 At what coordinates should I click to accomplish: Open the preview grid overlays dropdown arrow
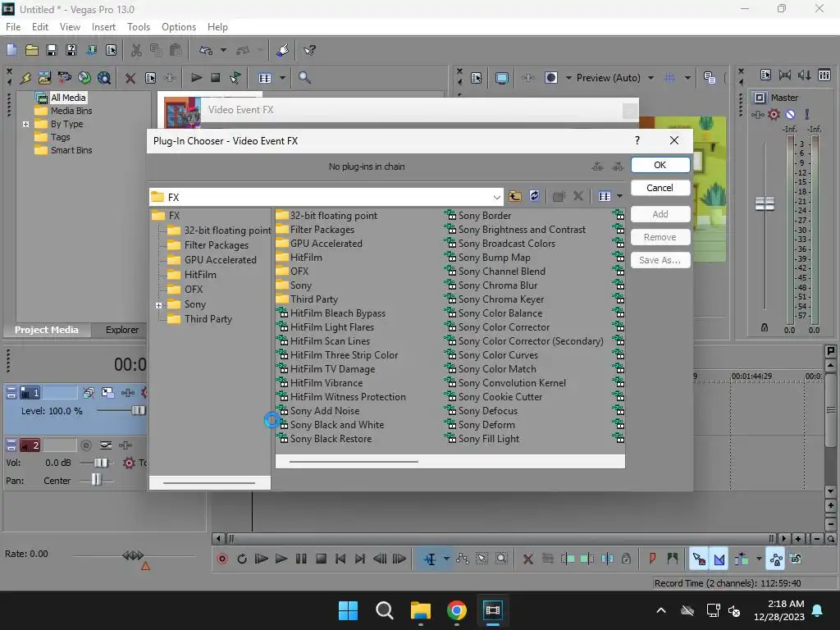click(x=688, y=78)
